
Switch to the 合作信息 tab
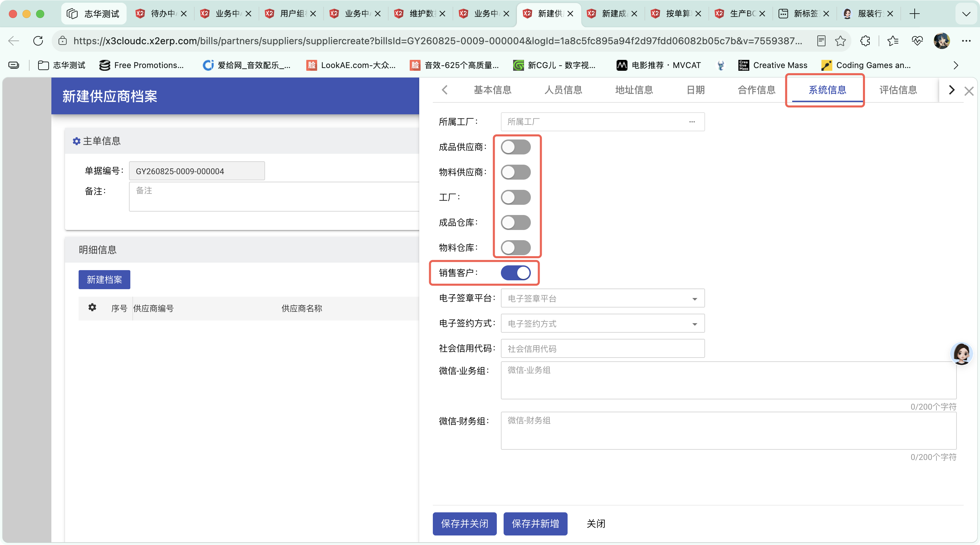pos(756,90)
